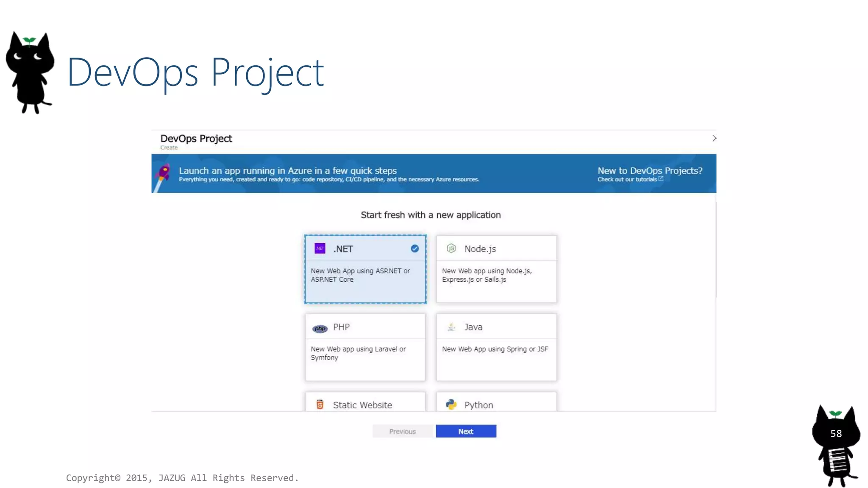Click 'Express.js or Sails.js' description text

coord(474,280)
